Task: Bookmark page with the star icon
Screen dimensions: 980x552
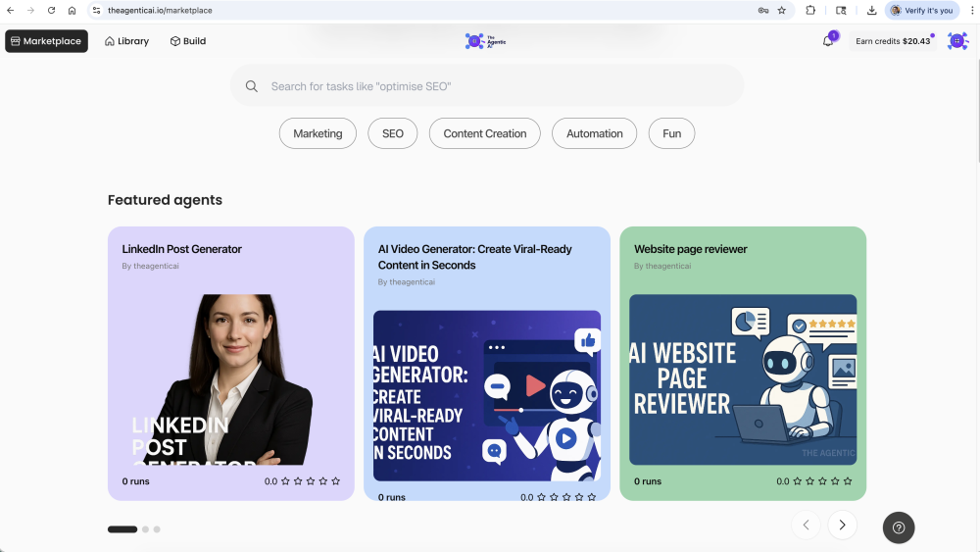Action: pyautogui.click(x=781, y=11)
